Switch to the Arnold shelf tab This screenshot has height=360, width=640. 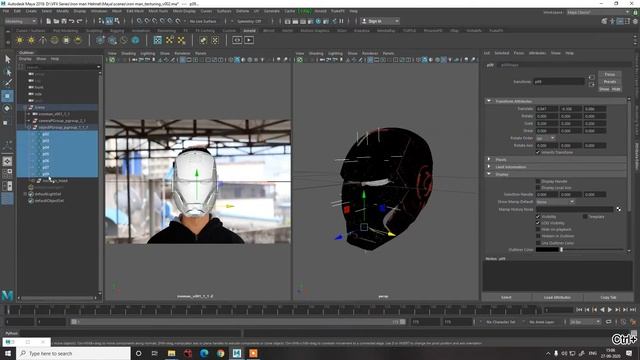[x=249, y=31]
